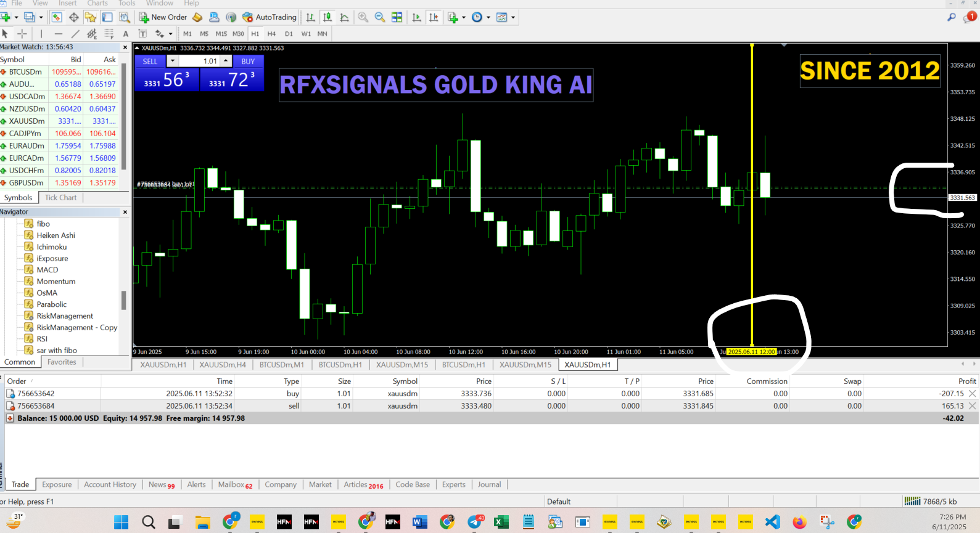980x533 pixels.
Task: Open Visual Studio Code from taskbar
Action: pos(772,523)
